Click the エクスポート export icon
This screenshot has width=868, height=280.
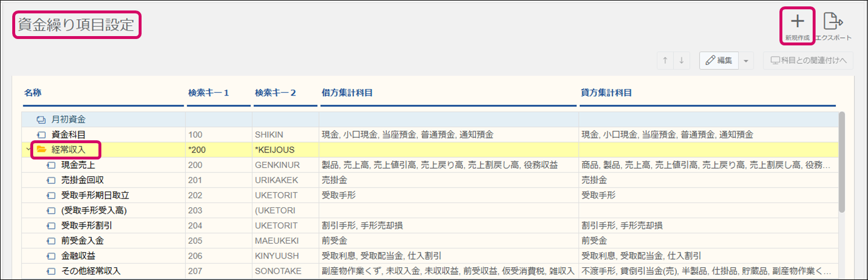pos(833,22)
